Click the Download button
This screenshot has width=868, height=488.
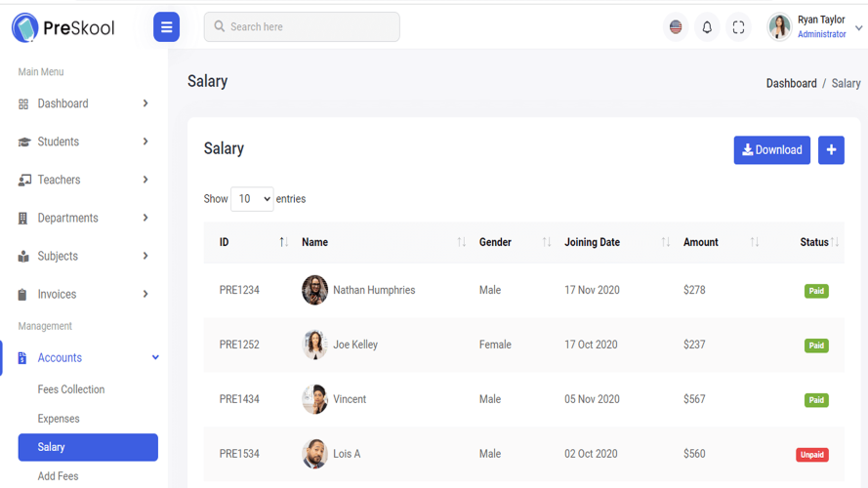click(771, 150)
